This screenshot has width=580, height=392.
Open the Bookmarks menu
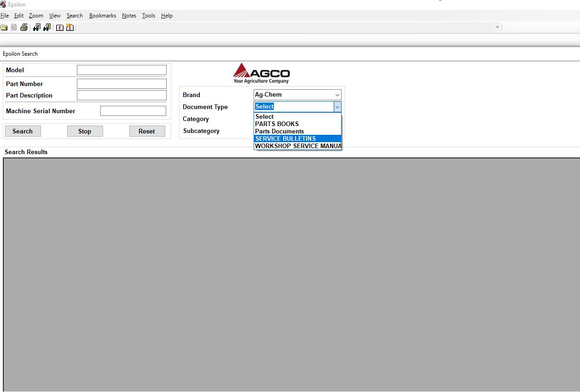[x=103, y=16]
